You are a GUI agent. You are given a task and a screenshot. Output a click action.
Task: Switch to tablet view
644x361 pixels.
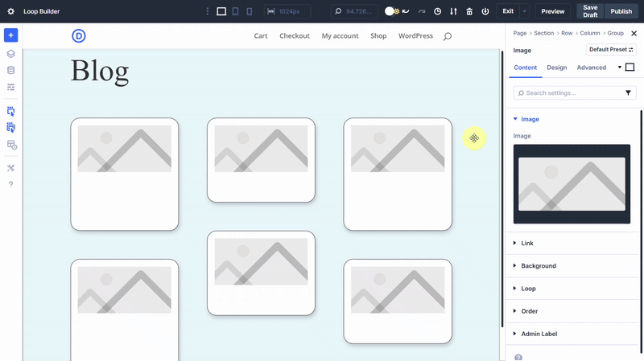click(x=235, y=11)
